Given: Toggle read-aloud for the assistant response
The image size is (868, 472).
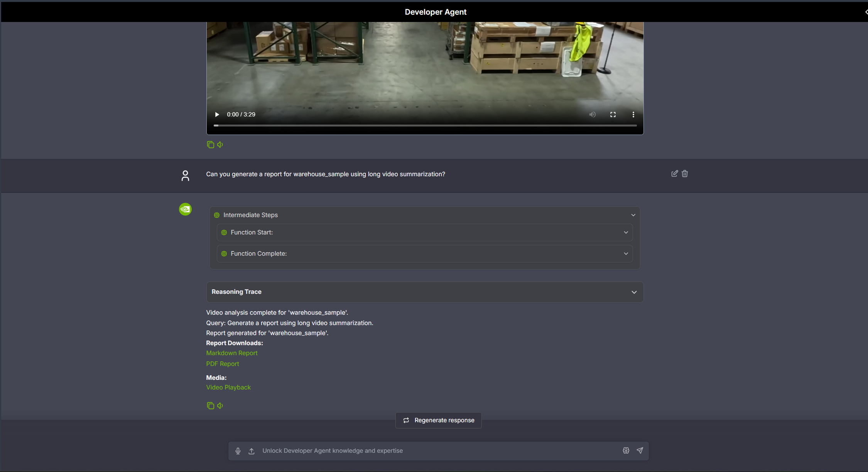Looking at the screenshot, I should coord(220,405).
